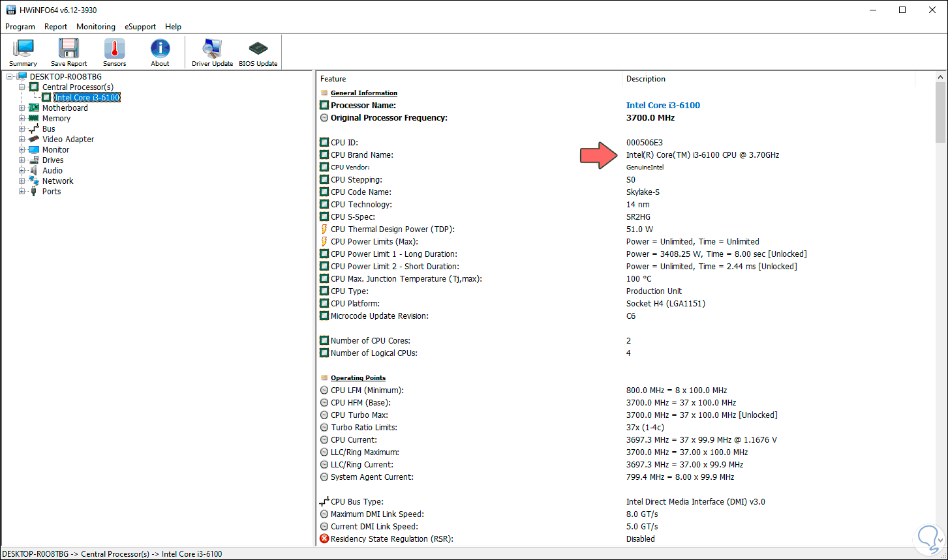This screenshot has height=560, width=948.
Task: Select the System Agent Current row label
Action: [x=372, y=477]
